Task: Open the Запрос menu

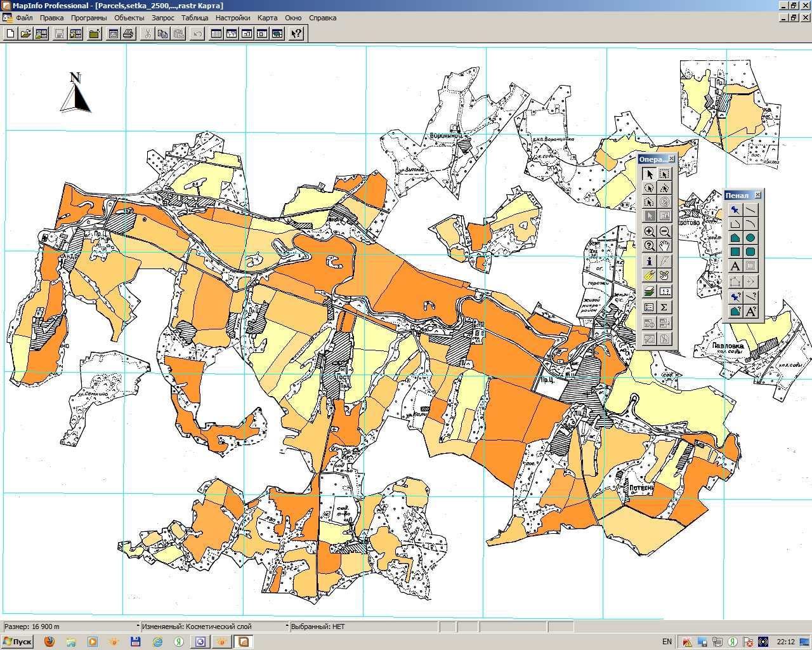Action: click(163, 18)
